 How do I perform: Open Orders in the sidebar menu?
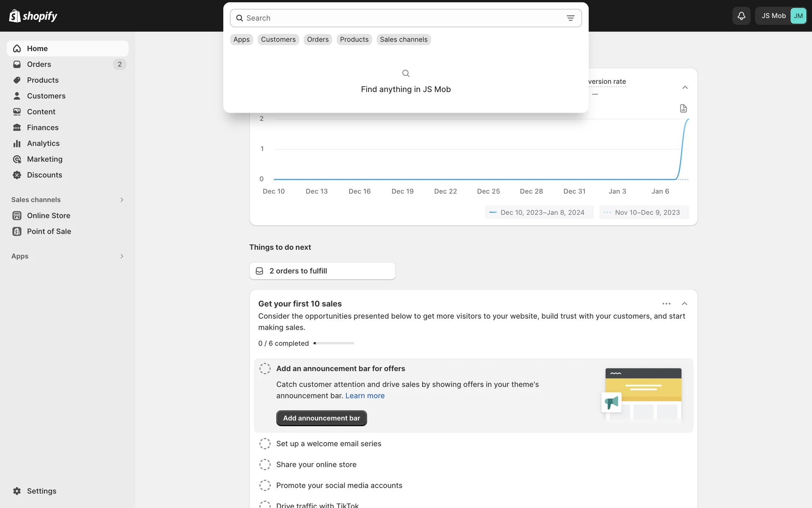coord(39,64)
